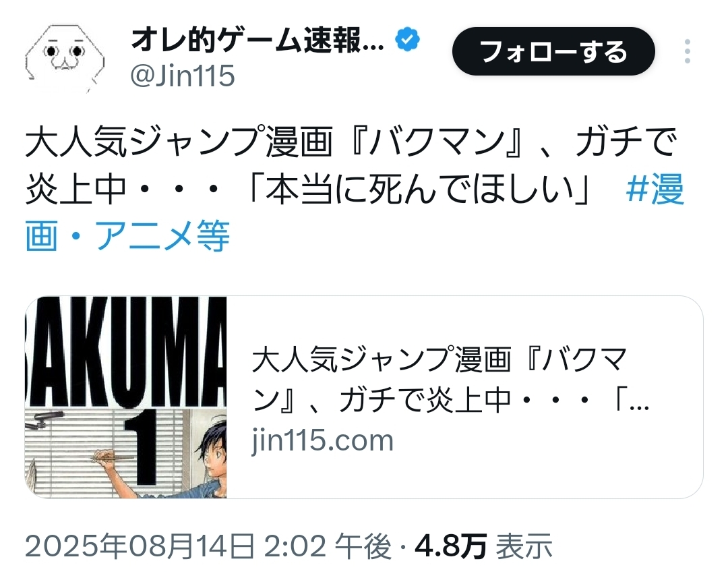Screen dimensions: 728x582
Task: Tap the 2:02 午後 time text
Action: pos(328,546)
